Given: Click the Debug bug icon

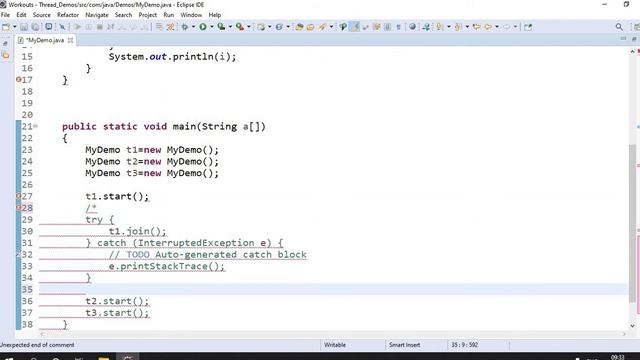Looking at the screenshot, I should (185, 27).
